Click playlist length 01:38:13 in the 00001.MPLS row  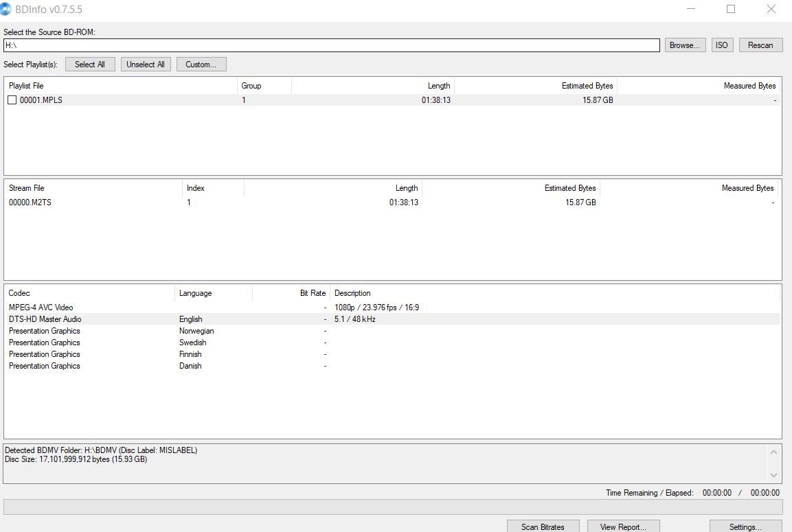(436, 100)
